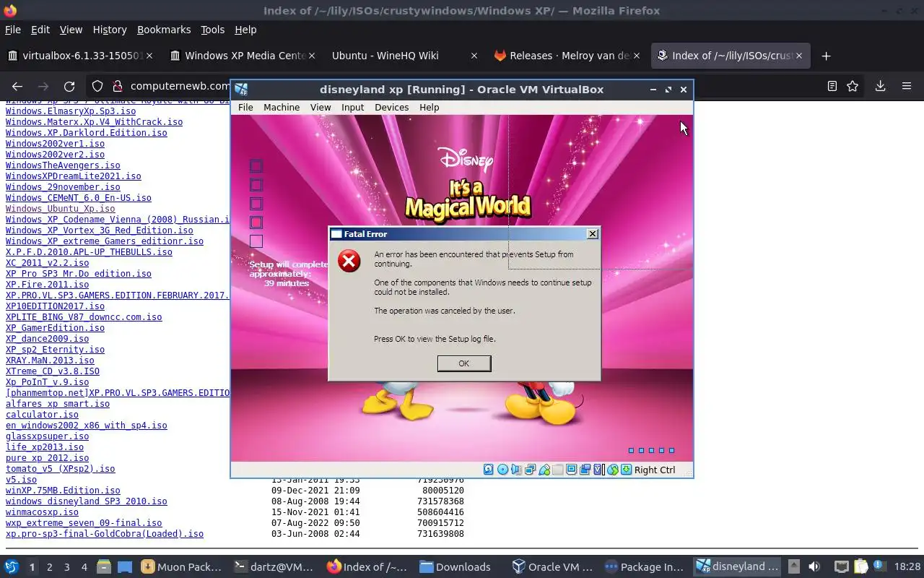Click the hard disk activity icon in VM status bar
Viewport: 924px width, 578px height.
click(x=488, y=470)
